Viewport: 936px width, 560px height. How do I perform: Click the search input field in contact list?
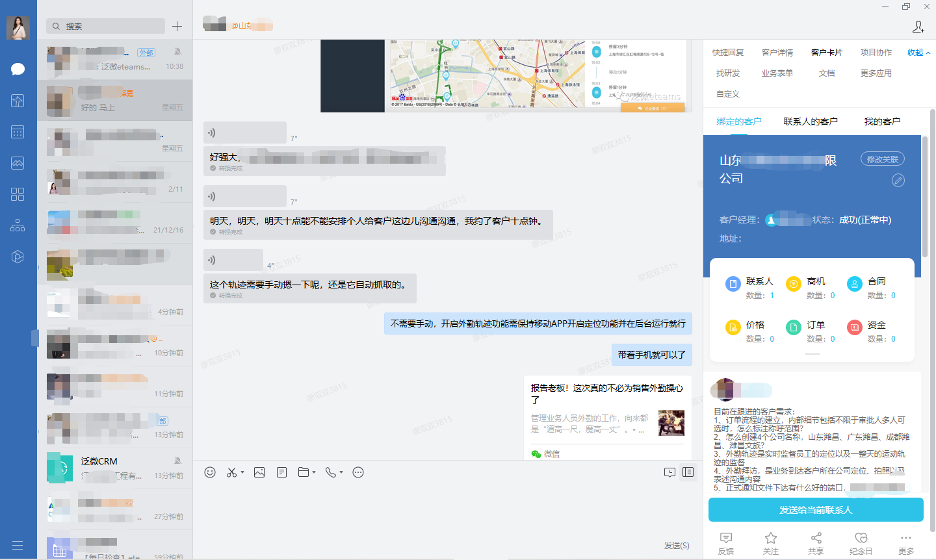(105, 25)
